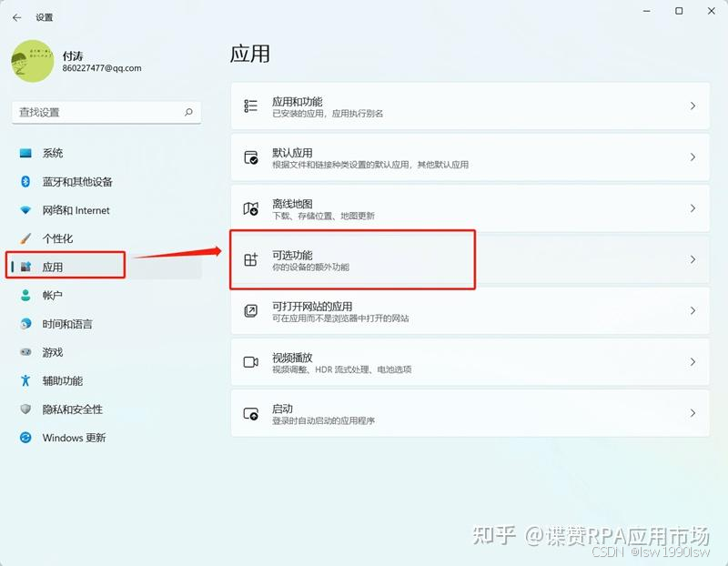
Task: Open 可打开网站的应用
Action: coord(470,310)
